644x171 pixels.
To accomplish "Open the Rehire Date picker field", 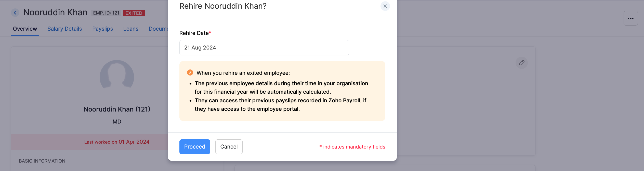I will pos(264,47).
